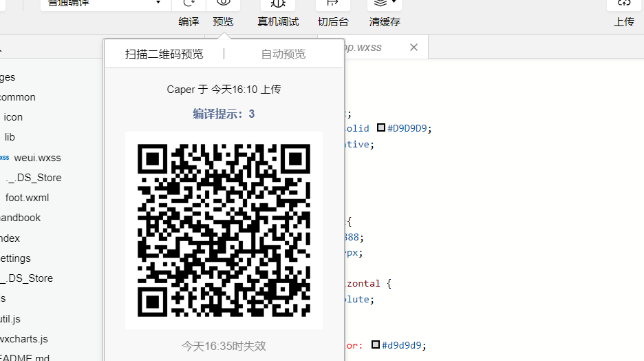Select the icon folder

(x=13, y=117)
